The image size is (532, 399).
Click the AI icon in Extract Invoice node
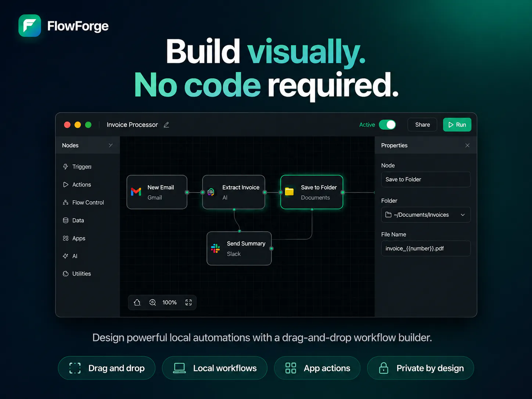[x=211, y=192]
